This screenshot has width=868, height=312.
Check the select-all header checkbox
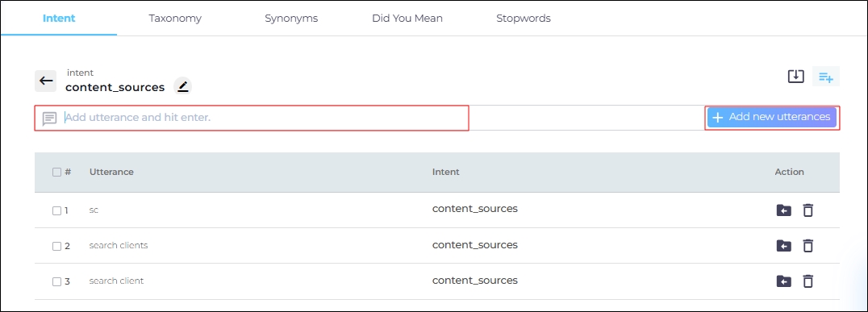tap(56, 172)
